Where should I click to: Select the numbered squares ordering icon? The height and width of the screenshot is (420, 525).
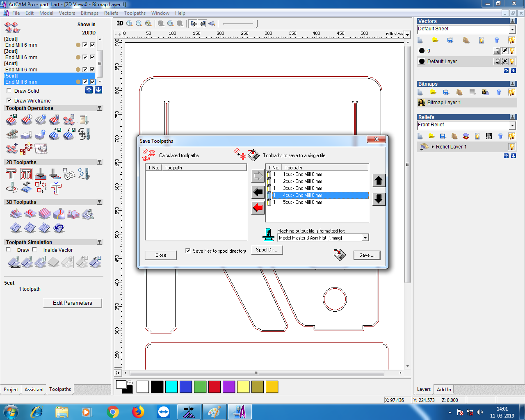click(x=41, y=188)
